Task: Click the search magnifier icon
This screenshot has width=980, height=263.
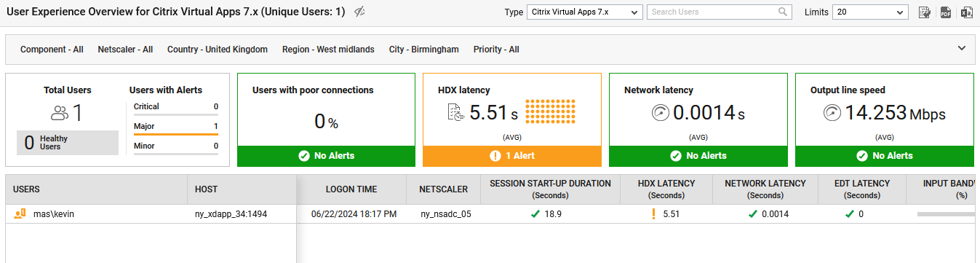Action: pyautogui.click(x=783, y=12)
